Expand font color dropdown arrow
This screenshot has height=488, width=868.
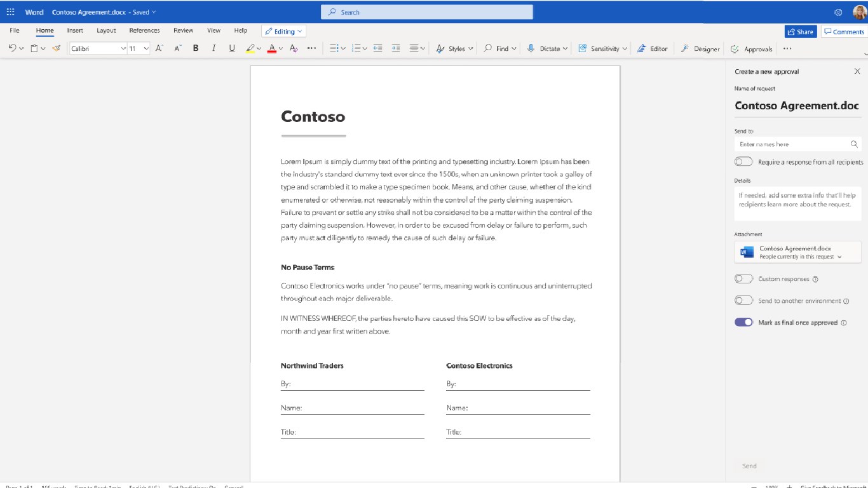pos(281,48)
